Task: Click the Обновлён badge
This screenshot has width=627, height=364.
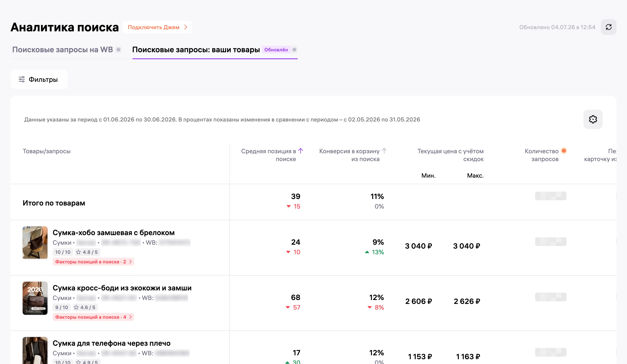Action: click(x=276, y=50)
